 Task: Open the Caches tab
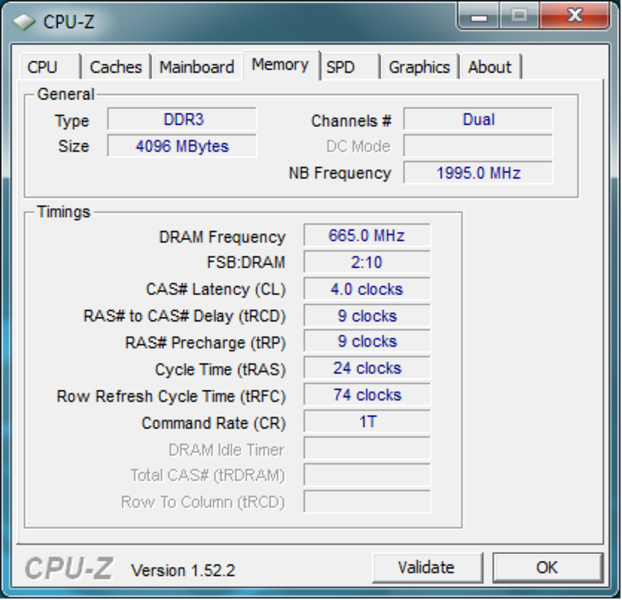click(115, 67)
